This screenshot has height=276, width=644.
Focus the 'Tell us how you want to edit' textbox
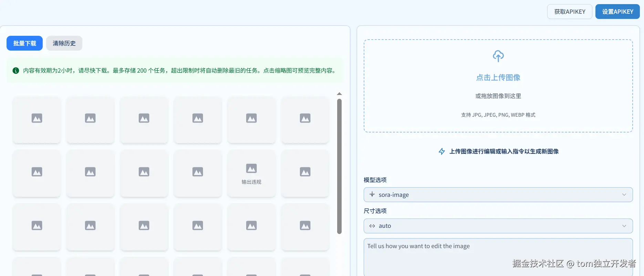(x=498, y=257)
